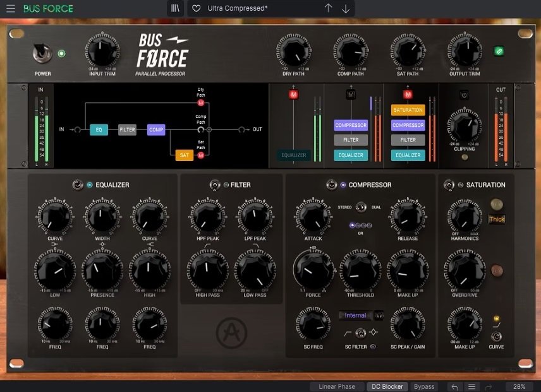
Task: Click the Bypass button
Action: tap(424, 386)
